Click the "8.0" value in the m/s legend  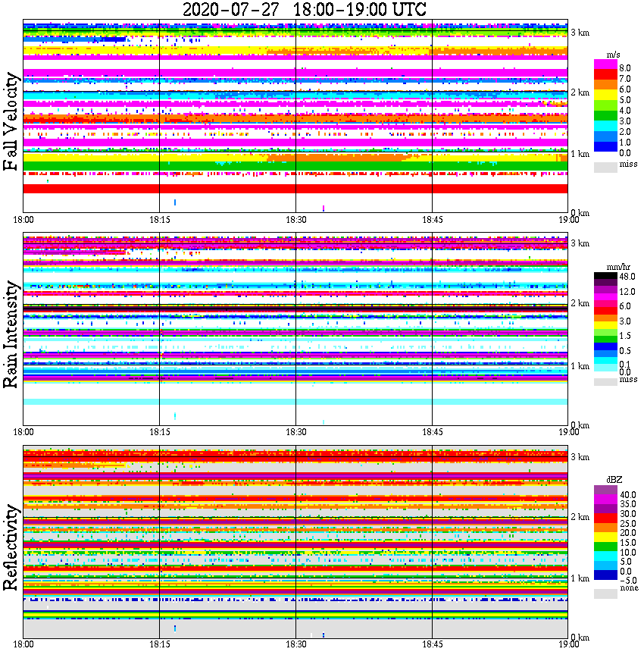tap(625, 68)
